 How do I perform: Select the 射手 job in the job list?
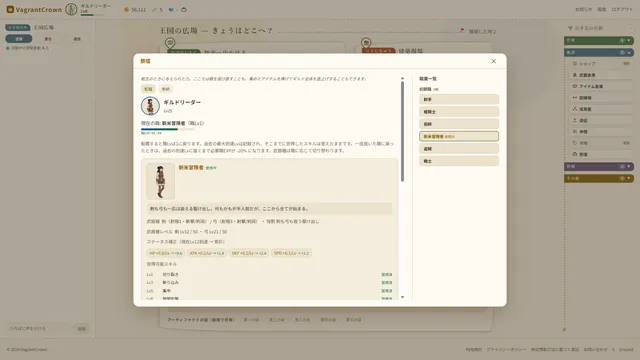coord(459,100)
